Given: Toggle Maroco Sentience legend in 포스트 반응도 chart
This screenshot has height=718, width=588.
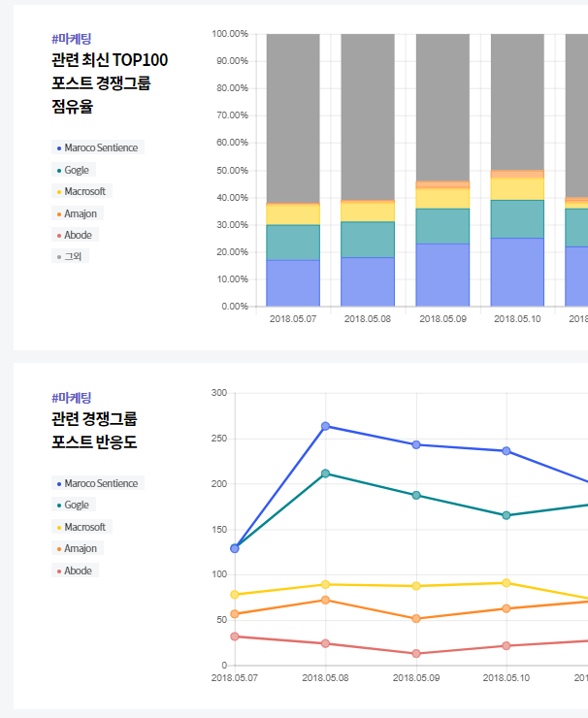Looking at the screenshot, I should 98,483.
